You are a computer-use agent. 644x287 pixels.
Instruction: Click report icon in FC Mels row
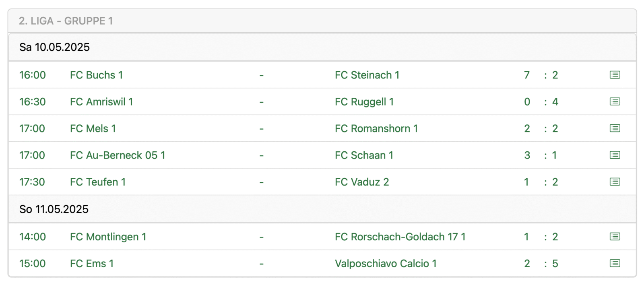point(615,128)
